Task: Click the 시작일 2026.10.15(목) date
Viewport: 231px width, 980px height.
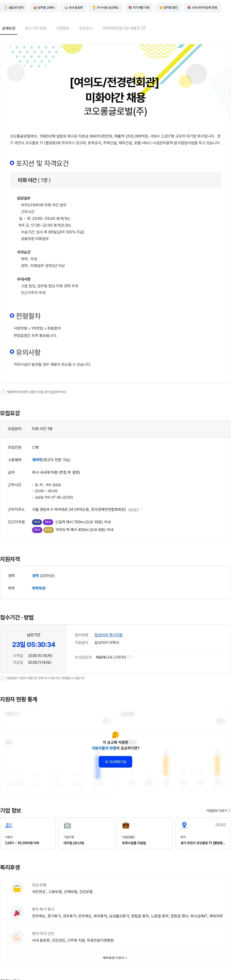Action: tap(40, 656)
